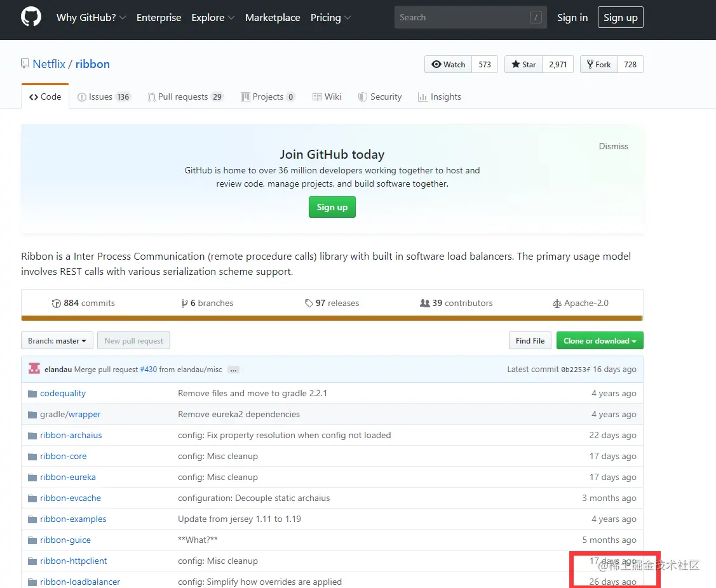Screen dimensions: 716x588
Task: Open the ribbon-guice folder
Action: [65, 540]
